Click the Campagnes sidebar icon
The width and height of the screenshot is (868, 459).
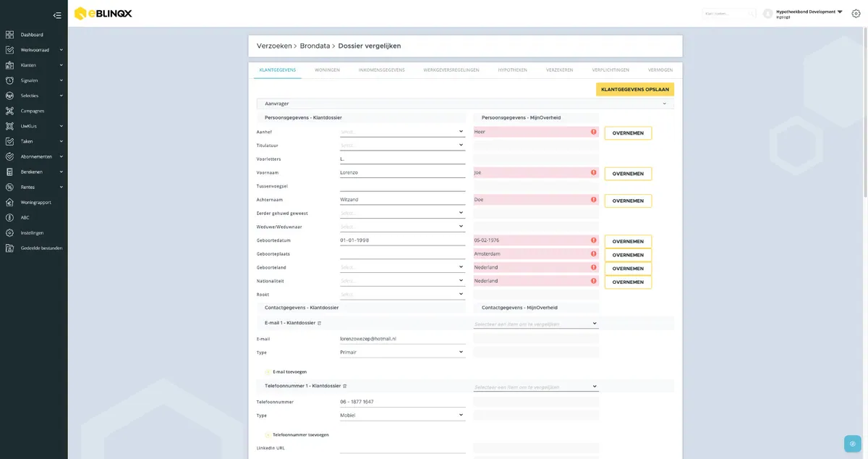click(x=9, y=111)
